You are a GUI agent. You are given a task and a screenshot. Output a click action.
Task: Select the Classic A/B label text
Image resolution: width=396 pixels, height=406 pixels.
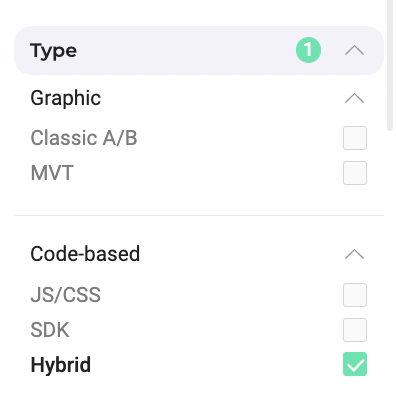(x=84, y=138)
